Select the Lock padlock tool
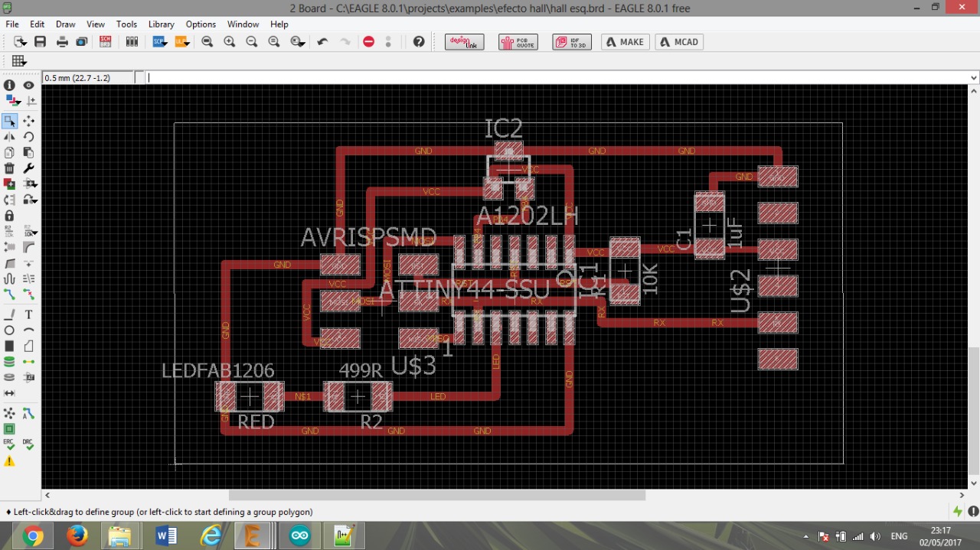 coord(9,215)
